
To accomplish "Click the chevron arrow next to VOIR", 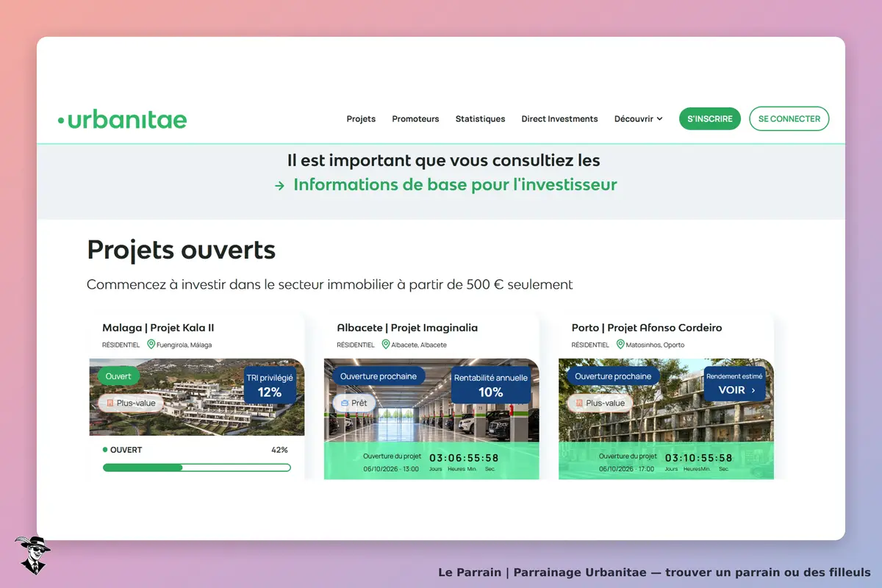I will tap(753, 391).
